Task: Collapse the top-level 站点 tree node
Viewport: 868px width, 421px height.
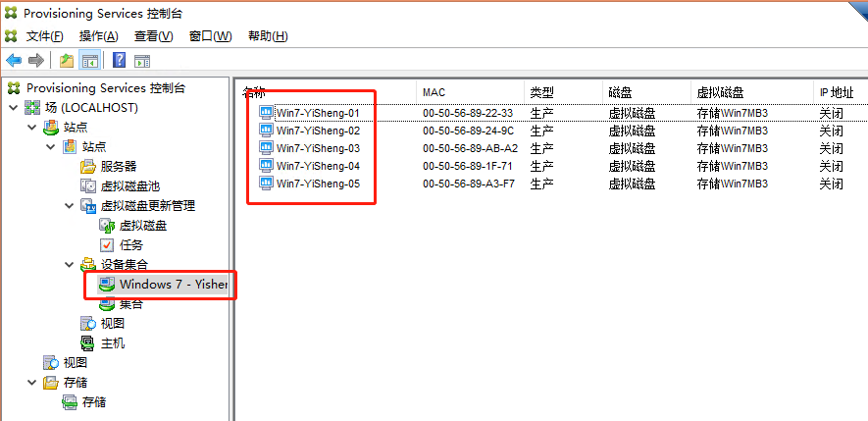Action: click(31, 128)
